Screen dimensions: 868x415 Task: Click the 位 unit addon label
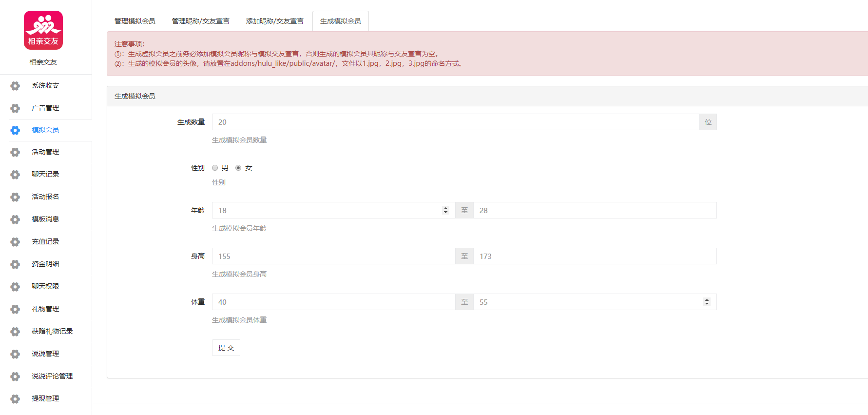click(708, 122)
